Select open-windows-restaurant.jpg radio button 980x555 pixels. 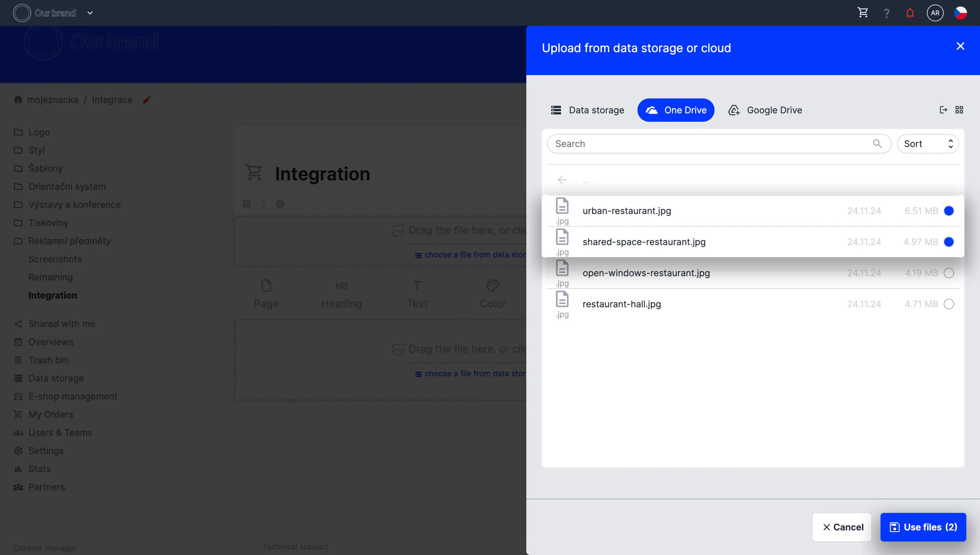coord(948,273)
